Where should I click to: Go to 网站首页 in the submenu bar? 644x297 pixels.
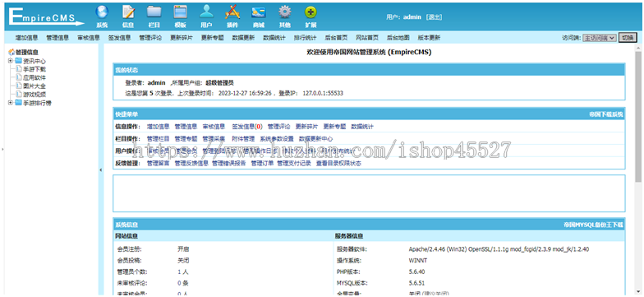pos(367,38)
